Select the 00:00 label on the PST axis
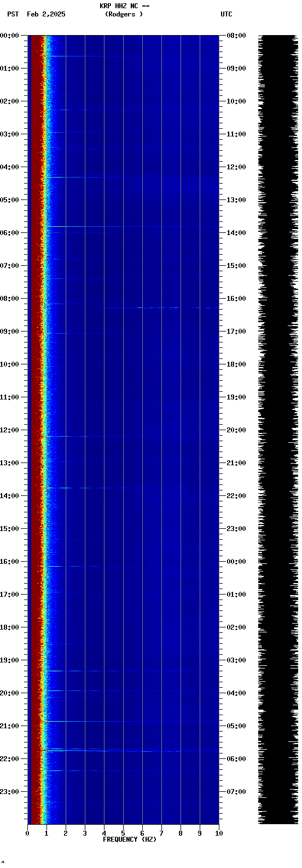 [9, 36]
